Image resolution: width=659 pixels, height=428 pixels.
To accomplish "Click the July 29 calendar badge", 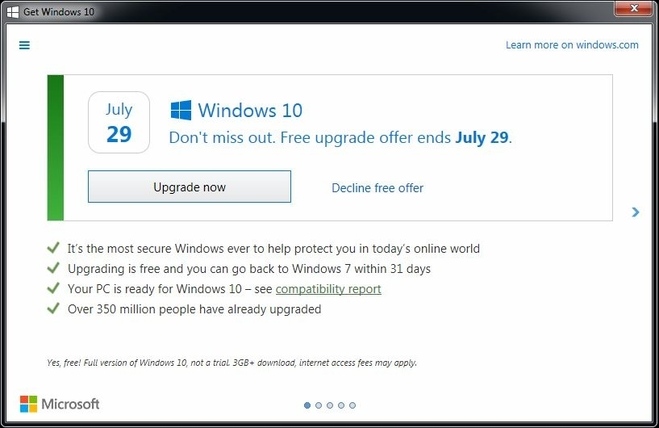I will point(119,122).
